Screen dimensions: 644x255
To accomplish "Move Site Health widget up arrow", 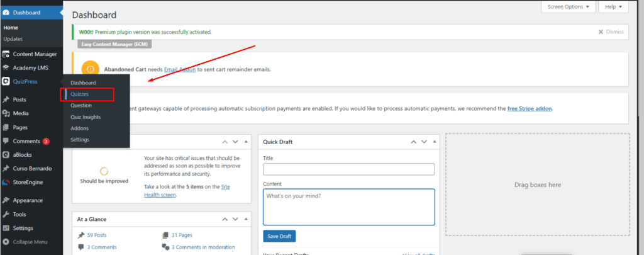I will (225, 142).
